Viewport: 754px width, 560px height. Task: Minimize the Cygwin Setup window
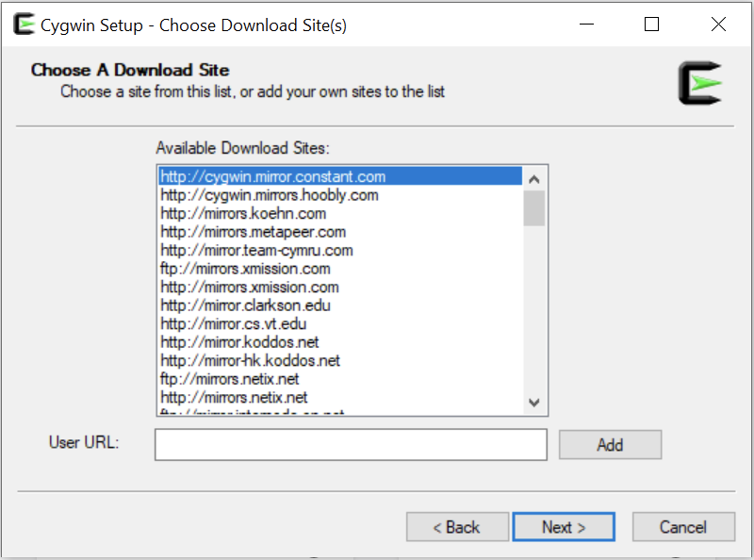(586, 25)
